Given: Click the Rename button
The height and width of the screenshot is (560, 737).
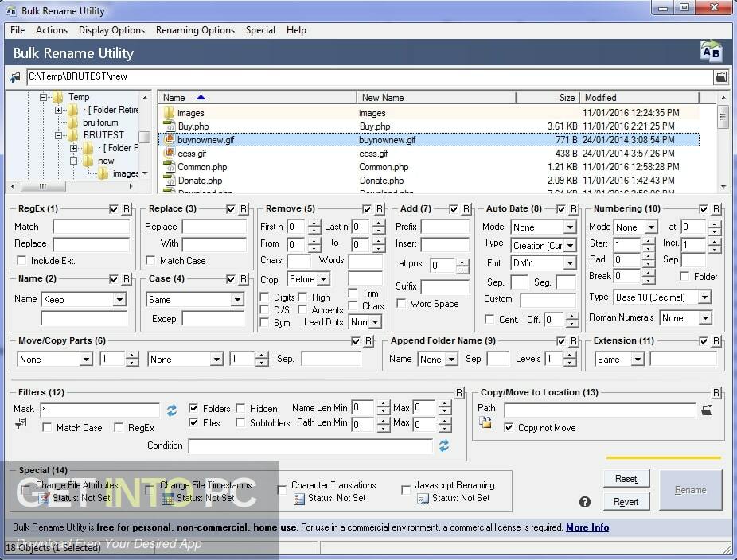Looking at the screenshot, I should point(691,490).
